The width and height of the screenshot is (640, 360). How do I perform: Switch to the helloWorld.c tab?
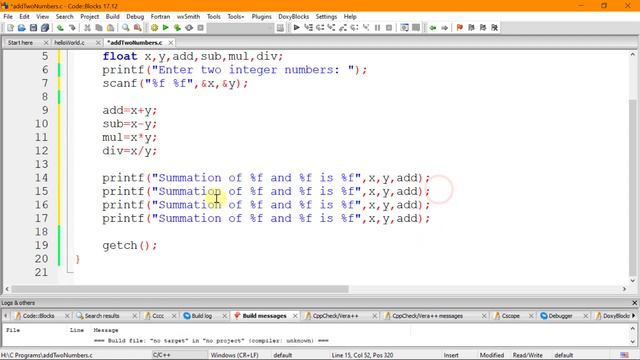69,42
